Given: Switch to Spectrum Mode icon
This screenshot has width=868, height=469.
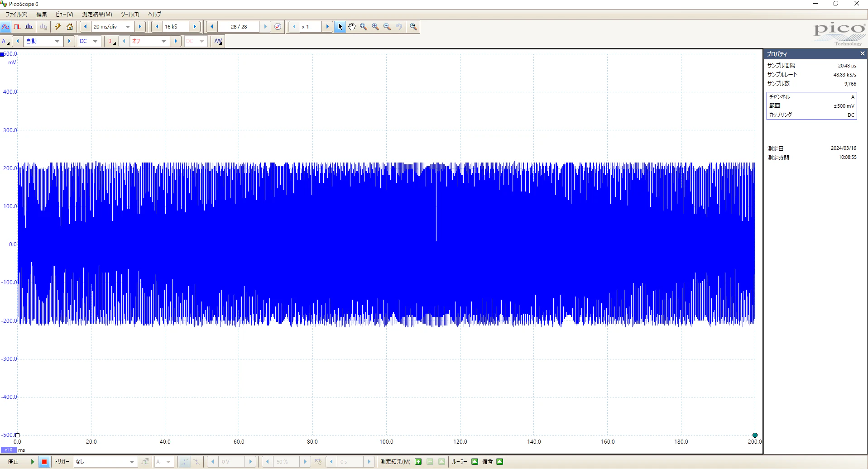Looking at the screenshot, I should point(29,27).
